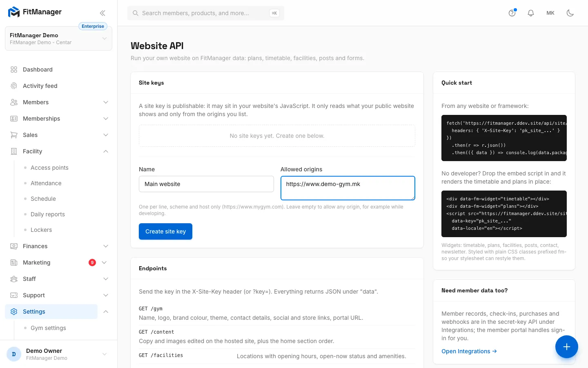Expand the Support submenu chevron
The width and height of the screenshot is (588, 368).
[x=106, y=295]
